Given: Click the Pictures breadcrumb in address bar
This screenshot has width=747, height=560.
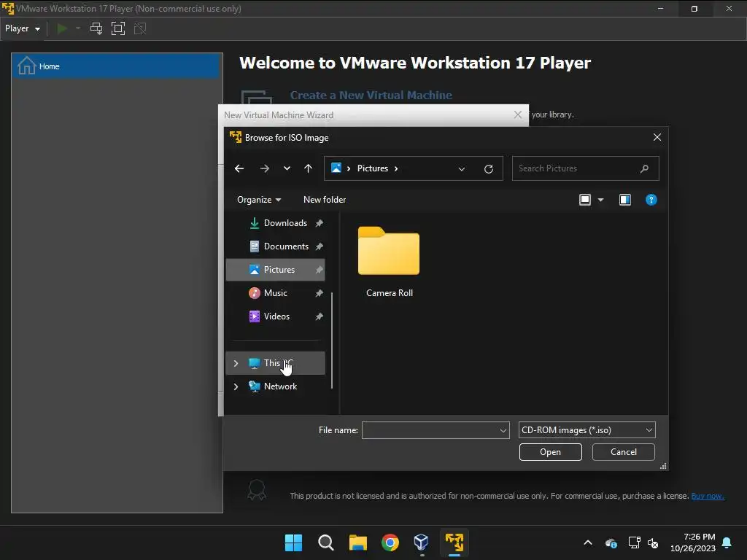Looking at the screenshot, I should [x=373, y=168].
